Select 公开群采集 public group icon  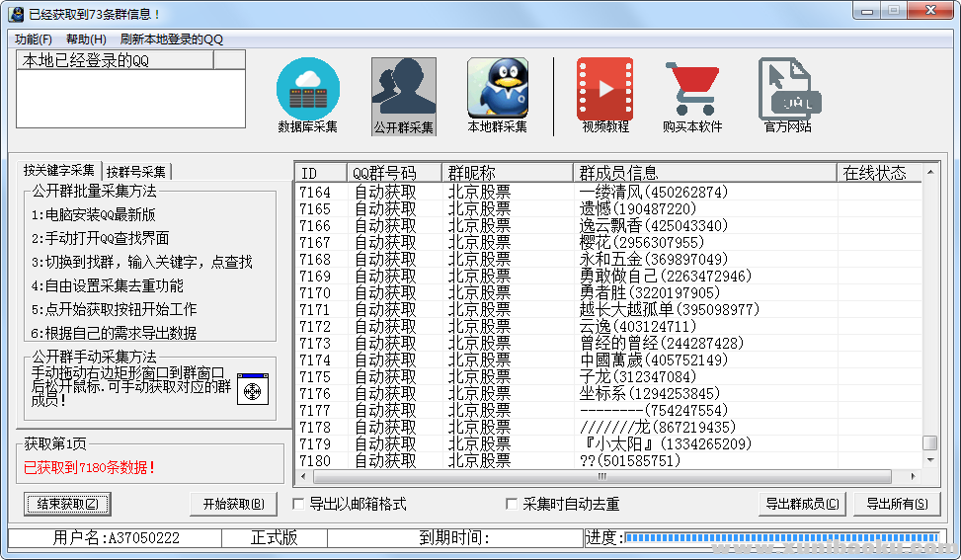click(x=403, y=90)
